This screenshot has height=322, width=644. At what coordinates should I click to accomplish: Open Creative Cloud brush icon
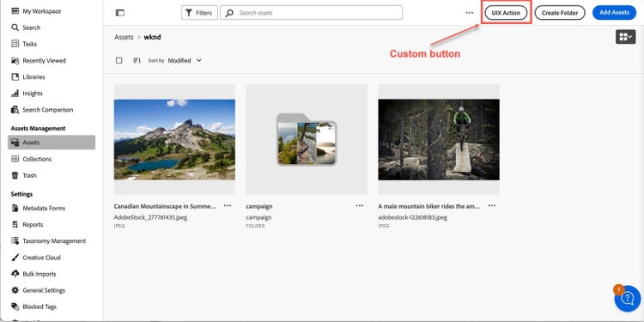(15, 258)
